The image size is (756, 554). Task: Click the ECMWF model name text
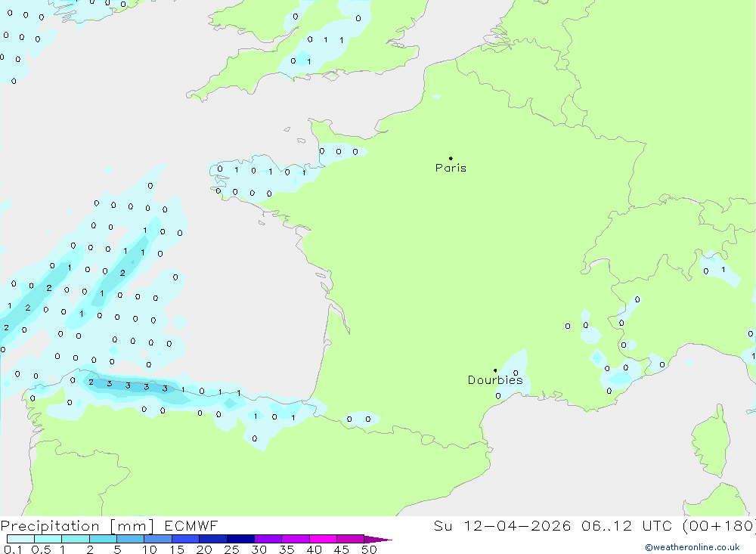(x=191, y=525)
